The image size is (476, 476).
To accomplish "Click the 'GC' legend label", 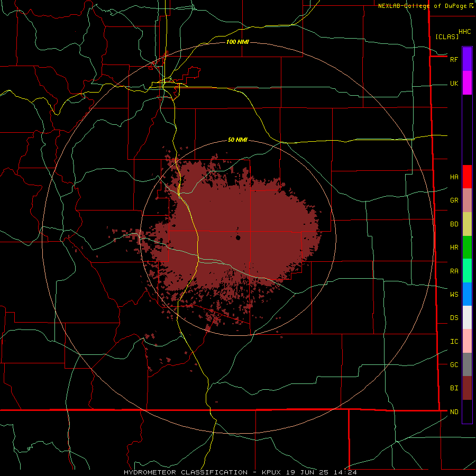I will (x=454, y=364).
